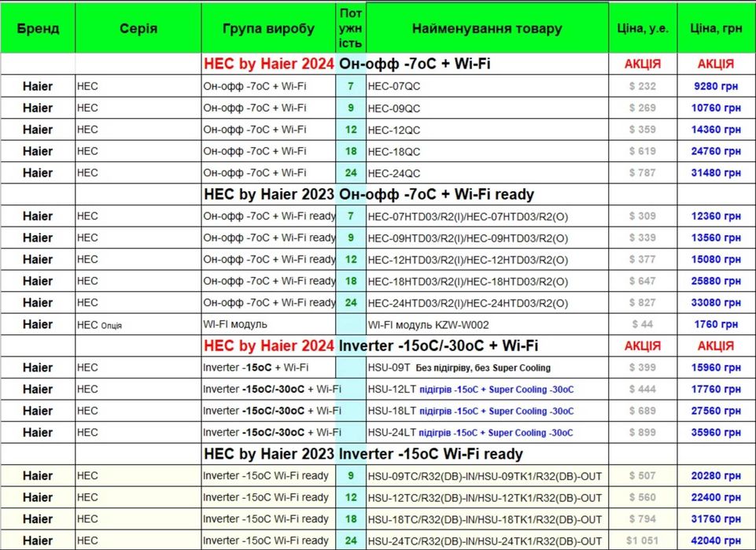
Task: Select cell 'WI-FI модуль KZW-W002'
Action: pyautogui.click(x=487, y=325)
